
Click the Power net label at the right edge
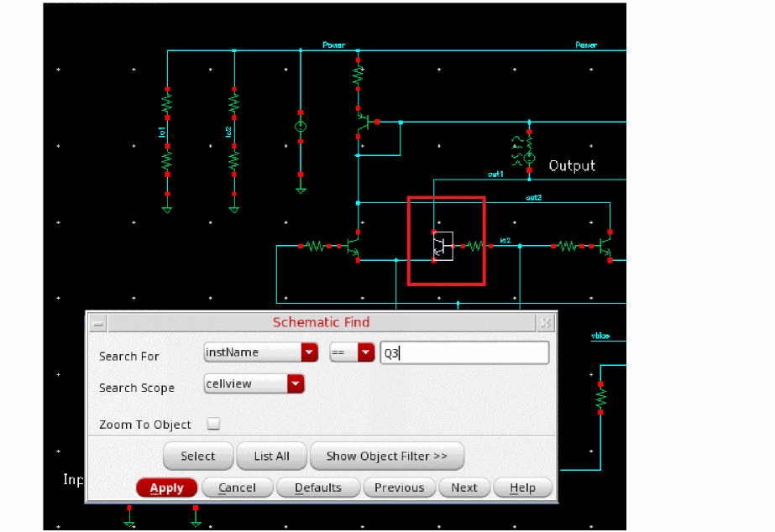586,45
